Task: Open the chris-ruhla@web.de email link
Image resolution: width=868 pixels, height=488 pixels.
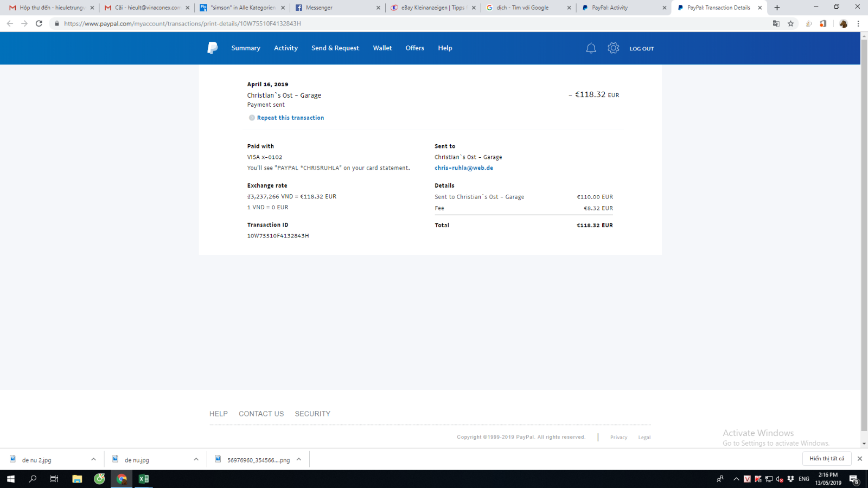Action: (463, 168)
